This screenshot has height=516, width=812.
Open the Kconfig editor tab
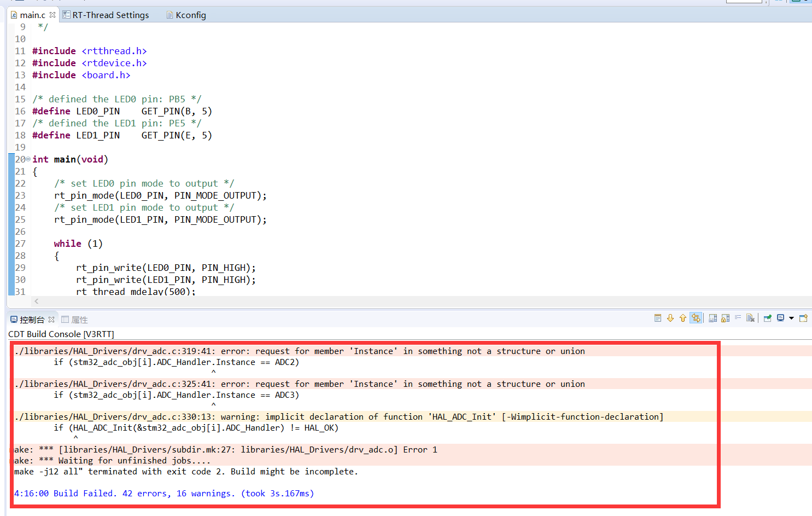(186, 15)
